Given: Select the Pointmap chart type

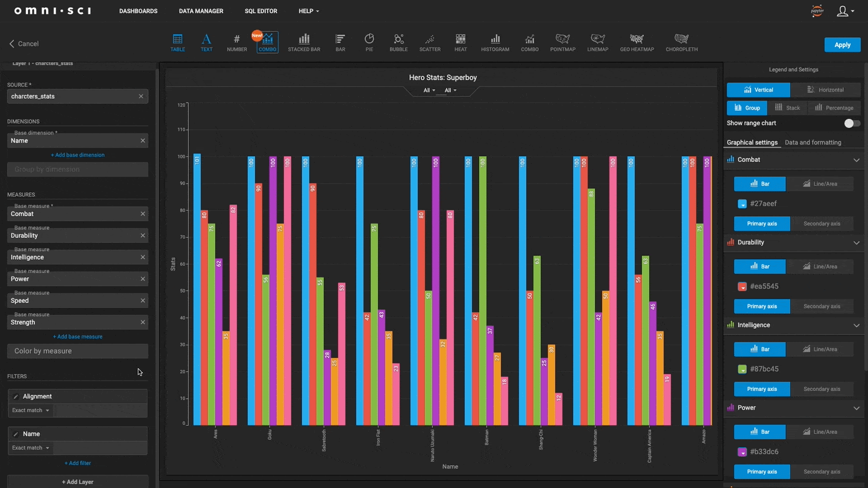Looking at the screenshot, I should click(x=562, y=42).
